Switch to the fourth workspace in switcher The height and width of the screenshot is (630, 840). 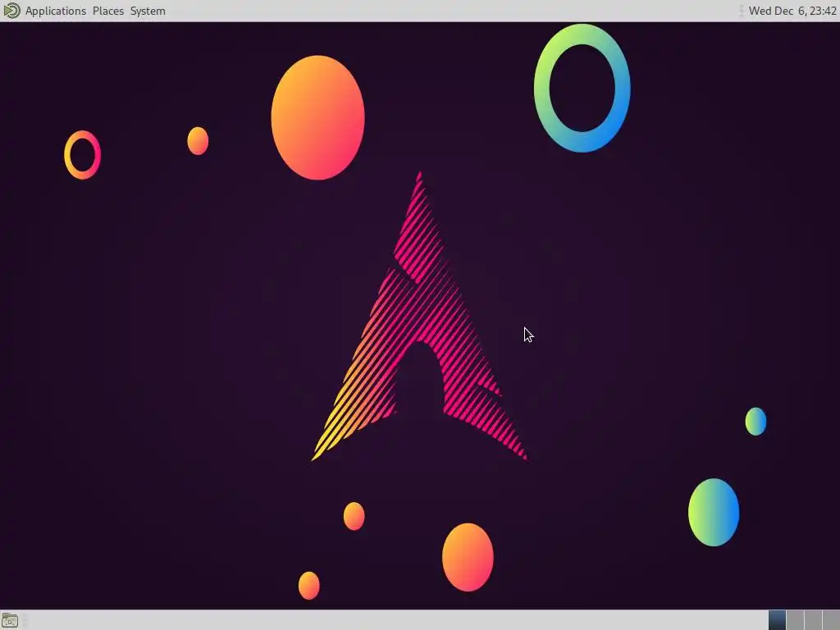(x=832, y=620)
